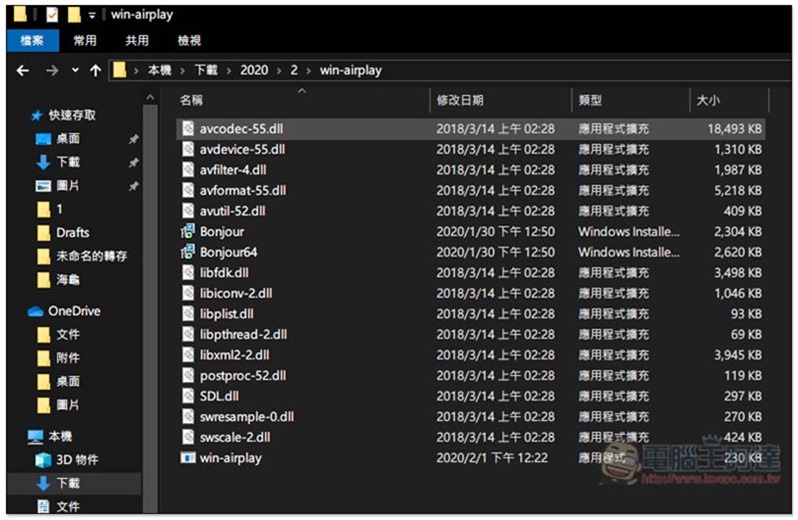Click the This PC computer icon

(x=36, y=437)
